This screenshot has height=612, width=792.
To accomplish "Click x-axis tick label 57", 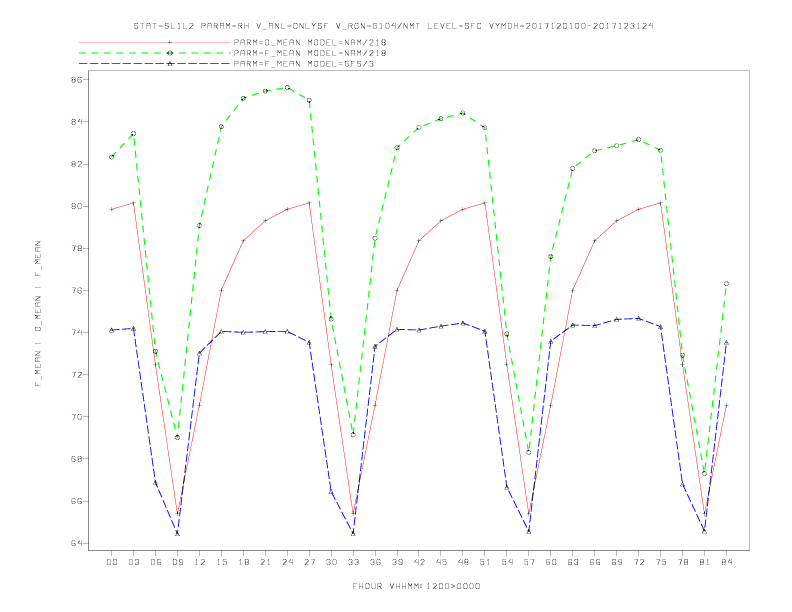I will tap(529, 562).
